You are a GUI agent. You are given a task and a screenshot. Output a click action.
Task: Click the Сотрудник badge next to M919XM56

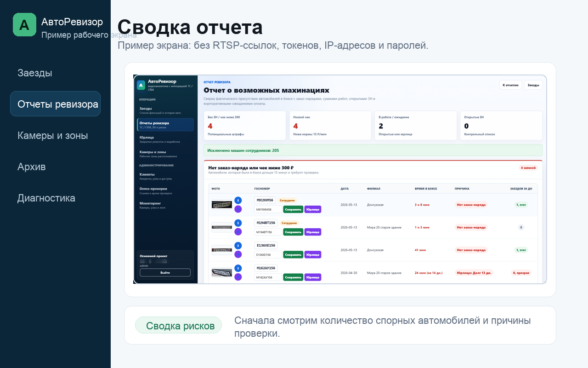click(288, 200)
